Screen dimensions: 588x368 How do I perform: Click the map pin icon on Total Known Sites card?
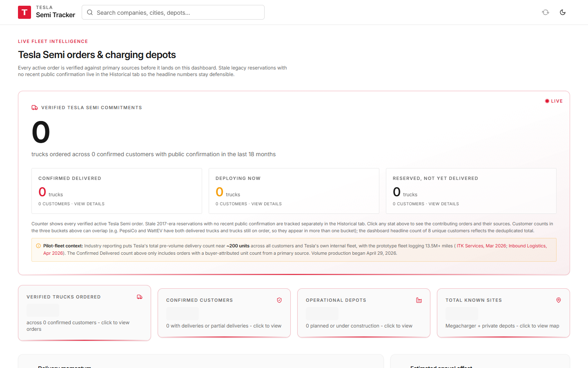coord(559,300)
